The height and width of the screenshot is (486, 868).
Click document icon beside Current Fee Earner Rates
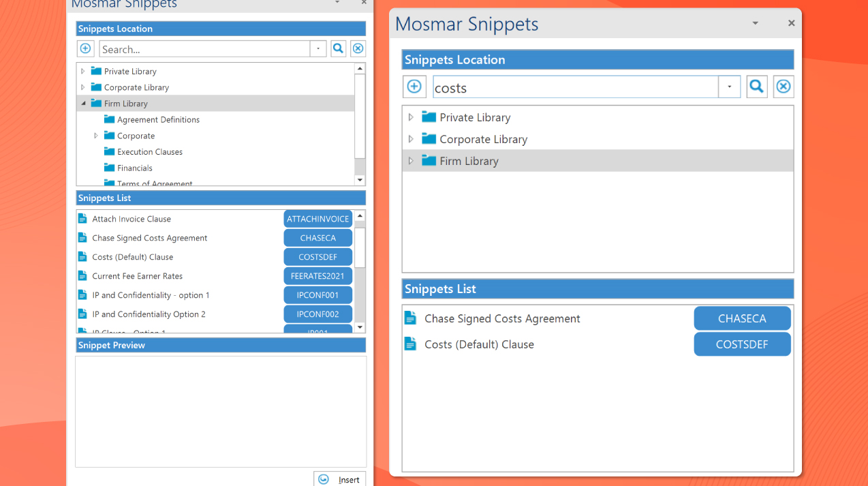82,276
